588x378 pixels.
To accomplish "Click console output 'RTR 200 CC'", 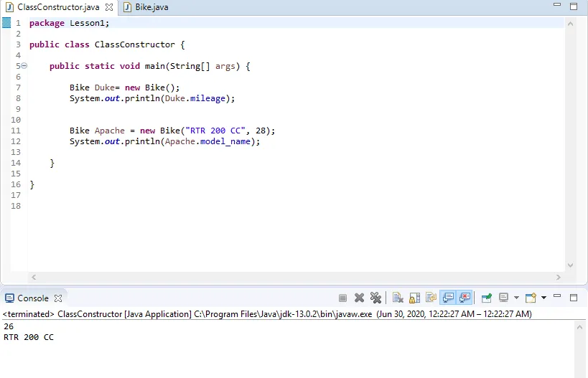I will [29, 337].
